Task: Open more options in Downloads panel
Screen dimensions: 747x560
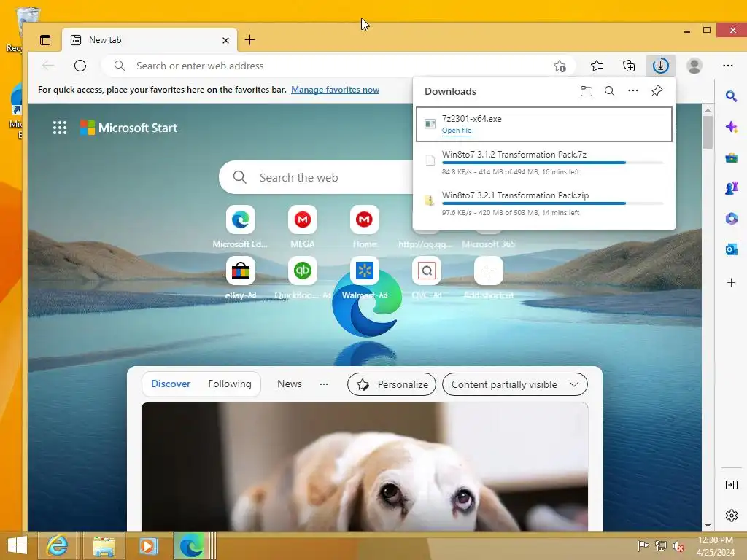Action: click(x=632, y=90)
